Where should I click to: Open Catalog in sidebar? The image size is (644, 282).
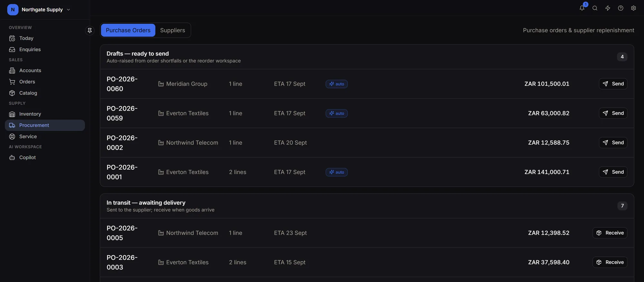click(x=45, y=93)
